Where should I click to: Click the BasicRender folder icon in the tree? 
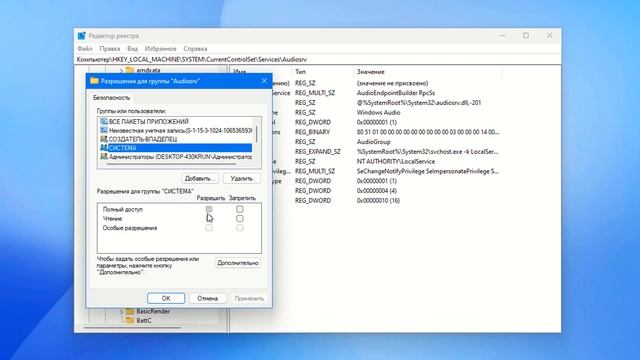click(x=130, y=311)
